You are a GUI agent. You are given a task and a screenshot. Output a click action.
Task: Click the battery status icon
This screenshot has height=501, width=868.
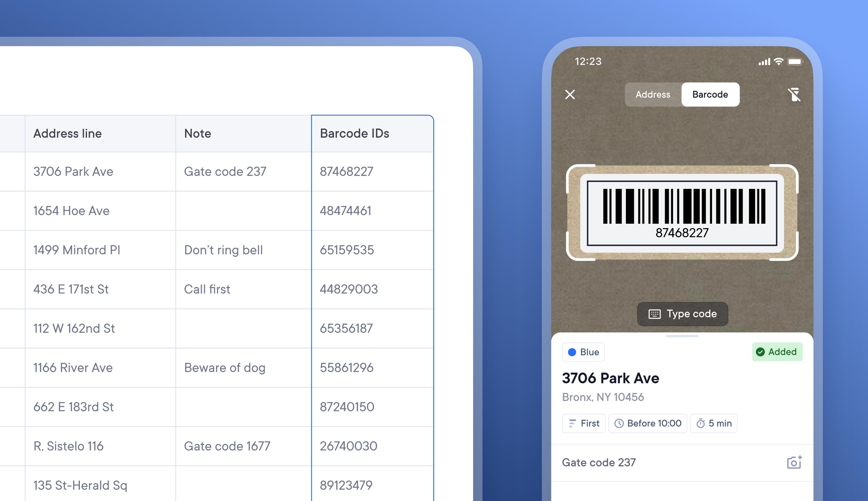[x=795, y=62]
